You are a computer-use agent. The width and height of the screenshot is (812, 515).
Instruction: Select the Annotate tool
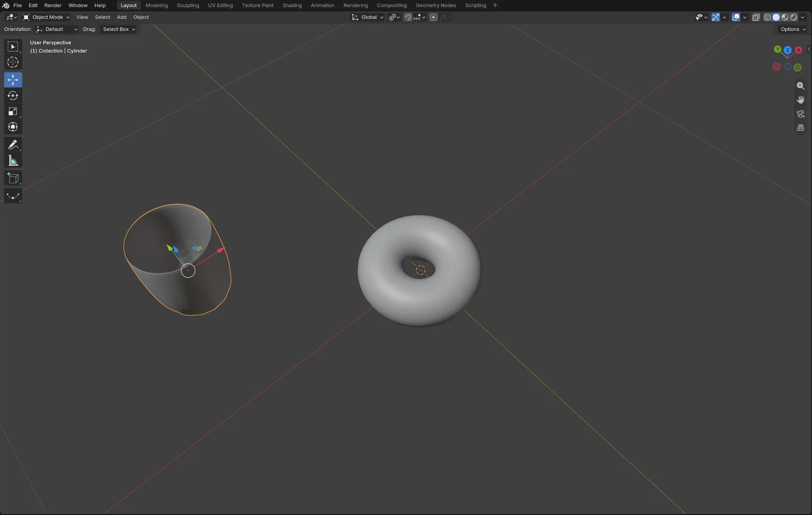pos(13,145)
